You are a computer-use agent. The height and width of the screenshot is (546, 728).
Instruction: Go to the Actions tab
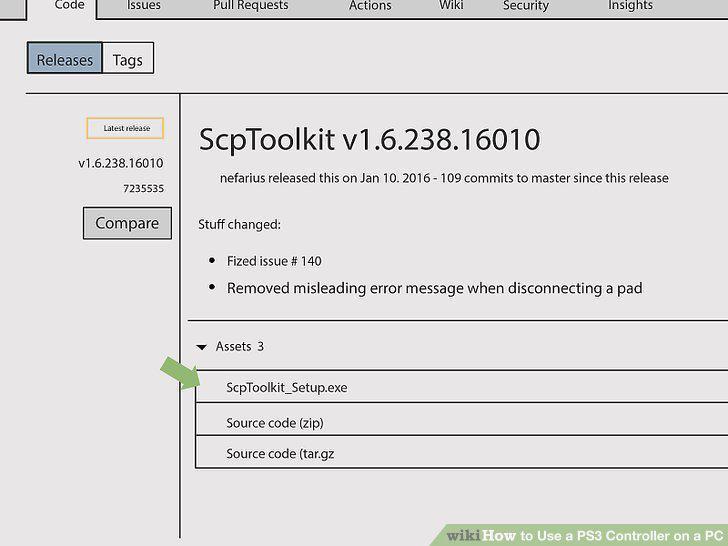click(x=370, y=6)
